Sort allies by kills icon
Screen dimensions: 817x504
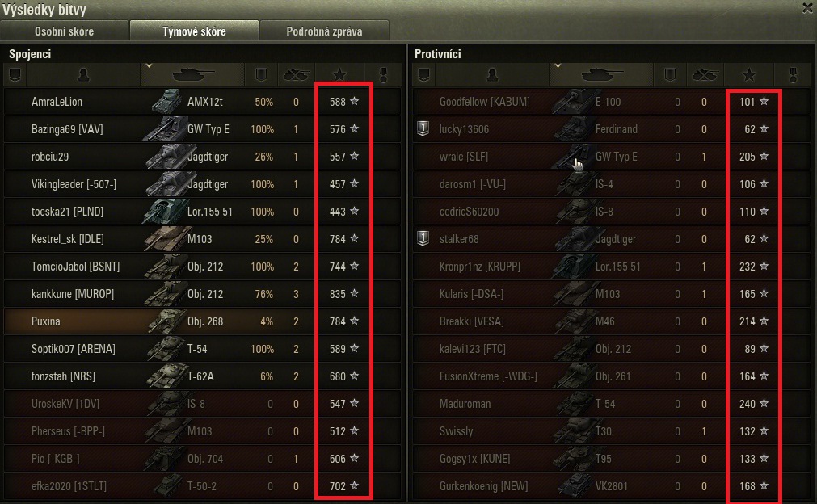[x=296, y=75]
